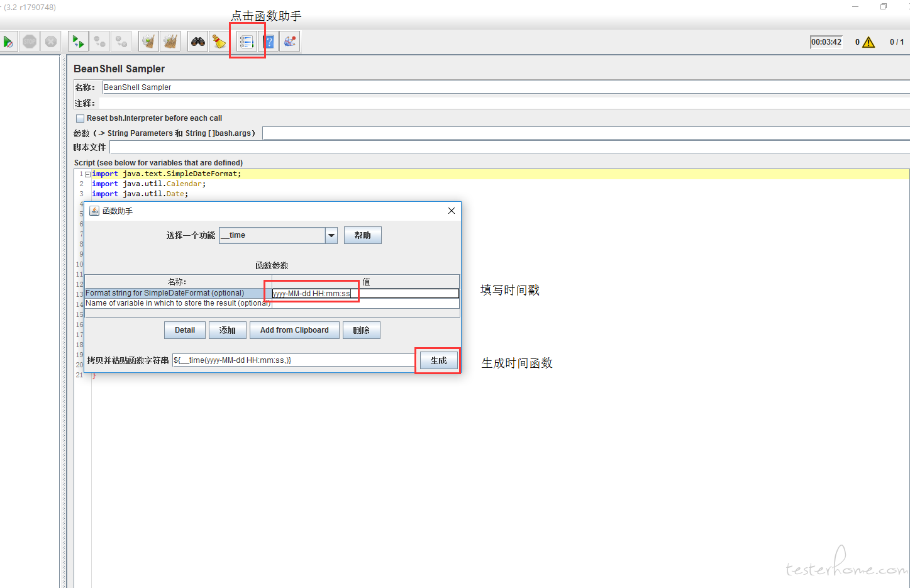
Task: Click code line 'import java.util.Date;'
Action: pos(140,194)
